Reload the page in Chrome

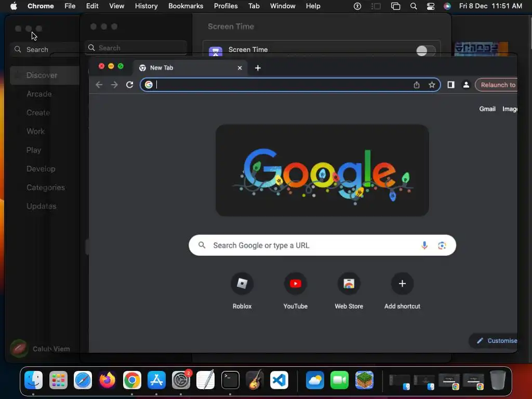[x=129, y=85]
